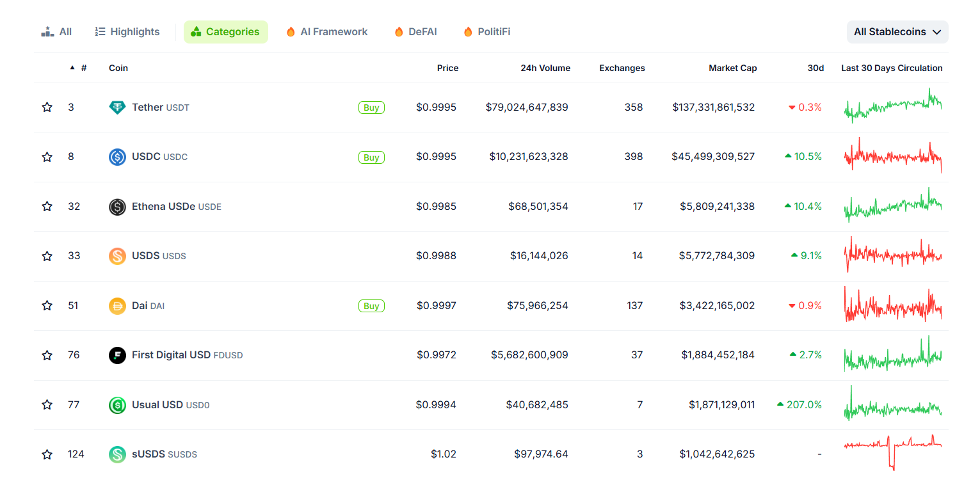Add USDS to favorites via star
The image size is (980, 478).
47,256
